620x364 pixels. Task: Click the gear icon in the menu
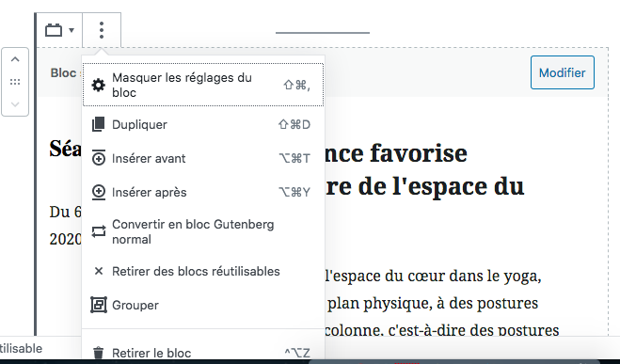tap(99, 85)
